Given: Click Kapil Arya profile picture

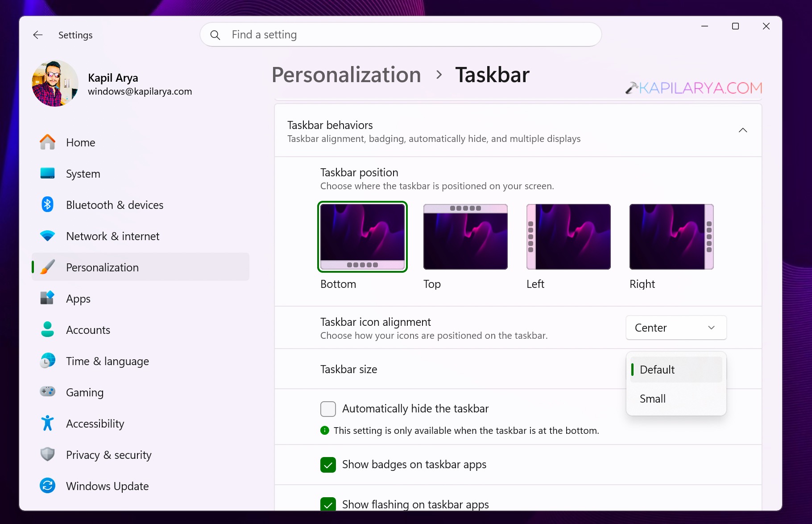Looking at the screenshot, I should pyautogui.click(x=55, y=83).
